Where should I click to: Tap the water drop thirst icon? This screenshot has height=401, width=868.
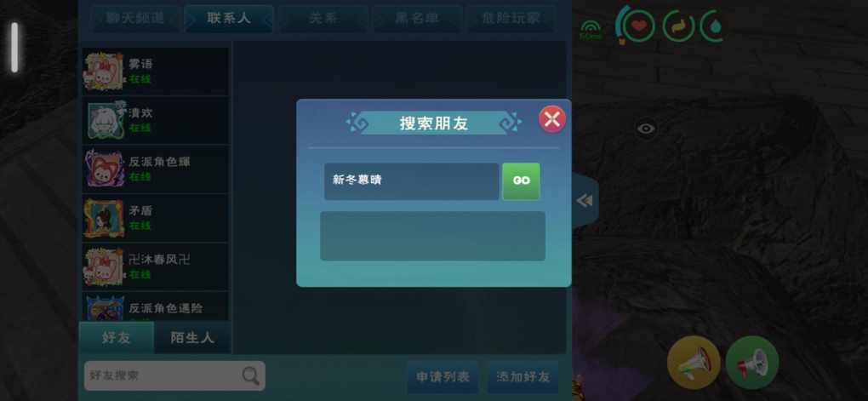point(714,26)
